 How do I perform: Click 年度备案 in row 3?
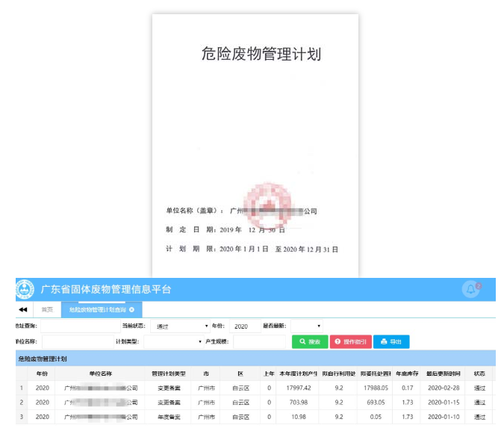tap(169, 417)
